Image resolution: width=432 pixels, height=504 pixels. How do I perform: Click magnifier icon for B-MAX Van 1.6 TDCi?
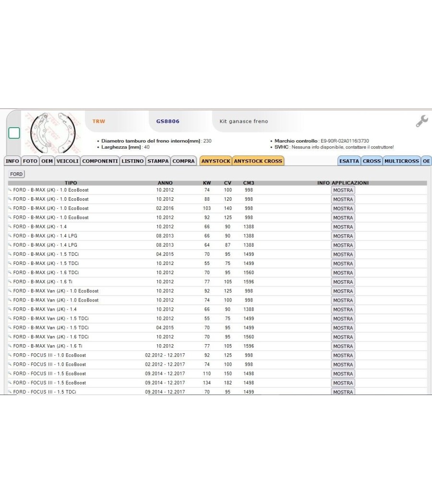click(10, 337)
